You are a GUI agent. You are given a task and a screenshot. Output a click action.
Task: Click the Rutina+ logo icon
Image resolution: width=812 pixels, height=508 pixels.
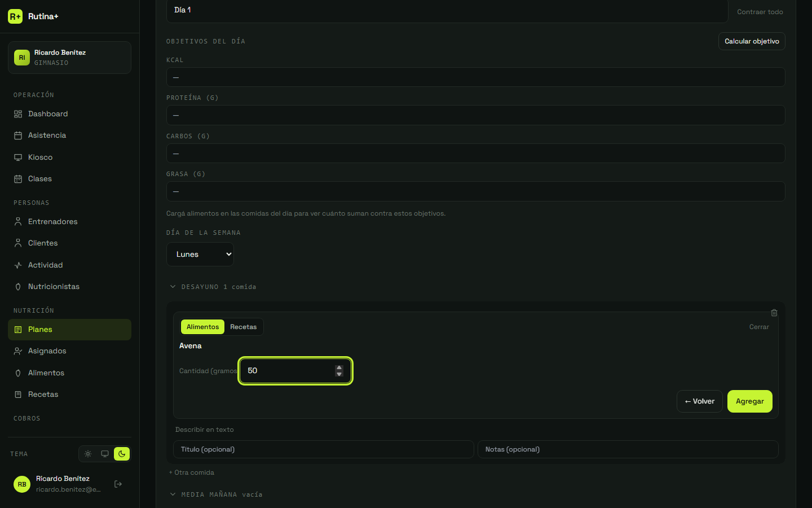[x=15, y=16]
